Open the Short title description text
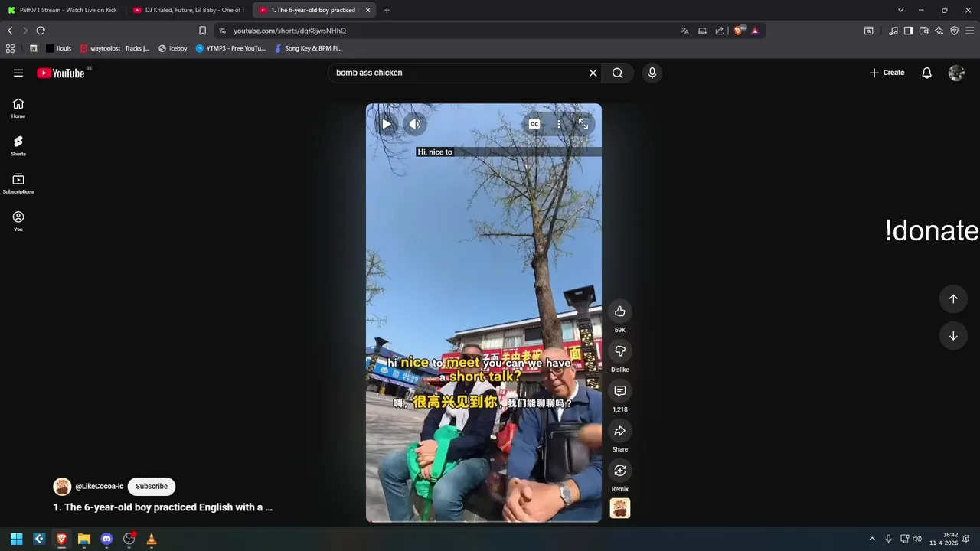The height and width of the screenshot is (551, 980). [x=163, y=507]
